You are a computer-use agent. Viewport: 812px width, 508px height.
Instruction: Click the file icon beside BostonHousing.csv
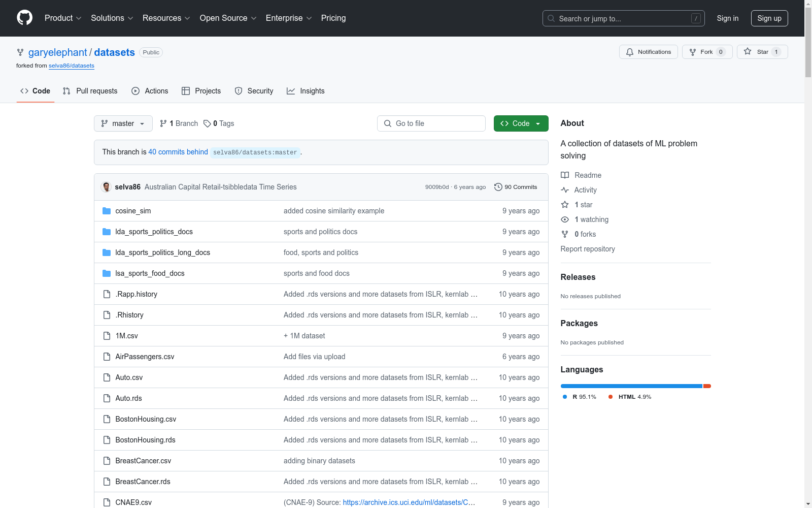107,419
